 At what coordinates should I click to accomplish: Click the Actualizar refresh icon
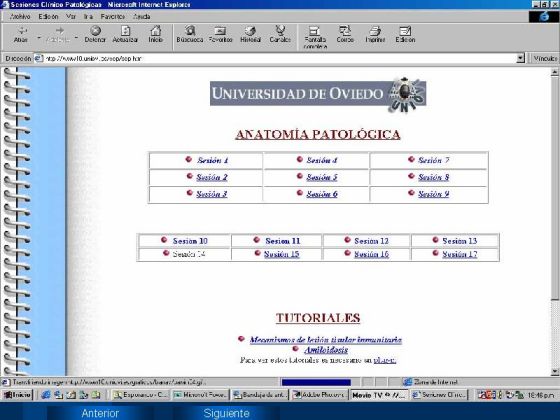click(x=125, y=31)
